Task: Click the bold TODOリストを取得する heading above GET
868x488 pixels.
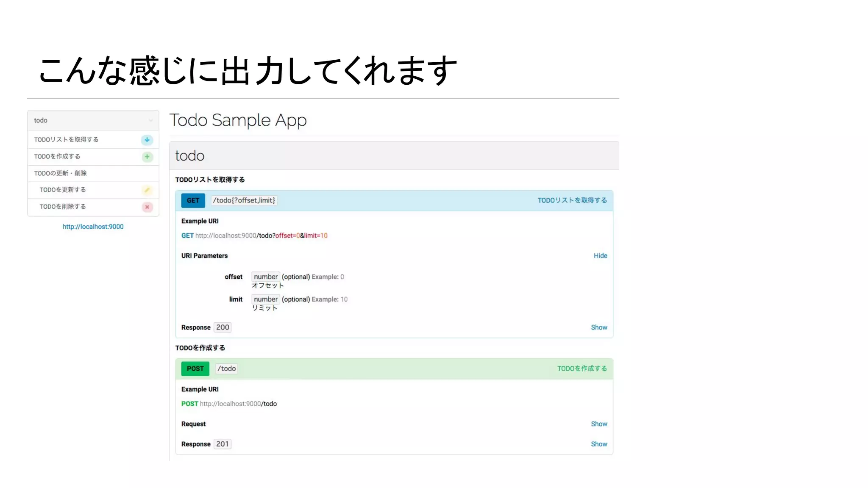Action: [210, 180]
